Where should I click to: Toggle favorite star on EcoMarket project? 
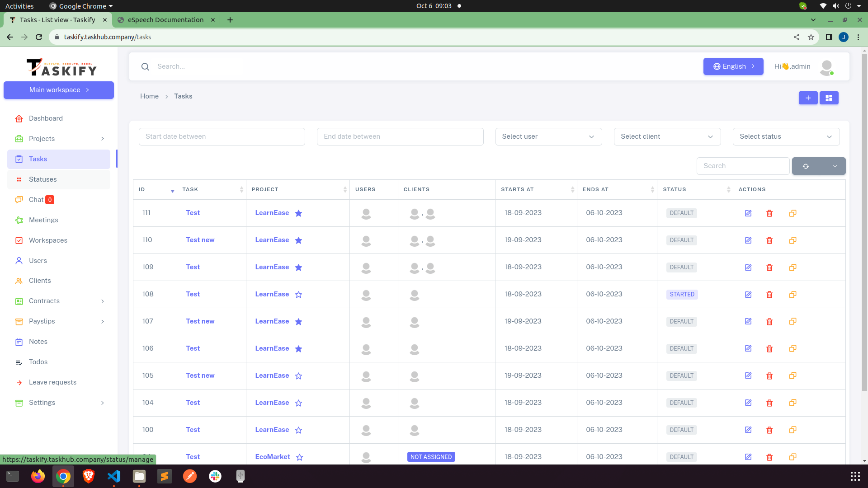[x=299, y=457]
